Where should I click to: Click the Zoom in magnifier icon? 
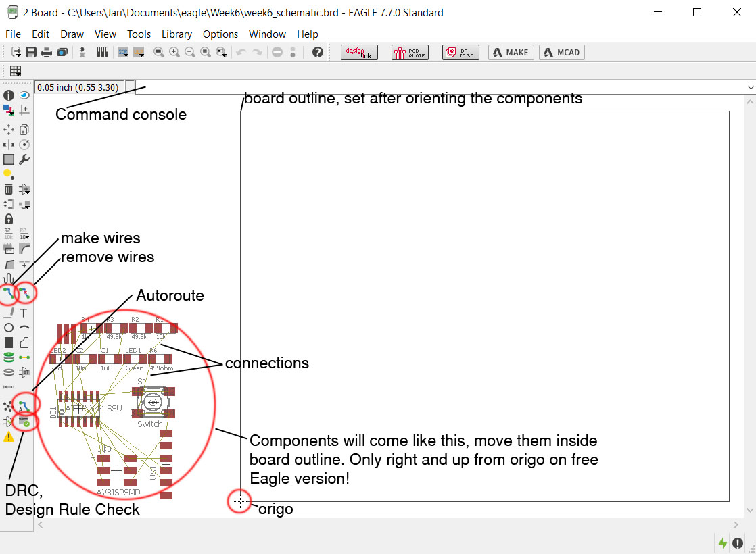[x=174, y=52]
